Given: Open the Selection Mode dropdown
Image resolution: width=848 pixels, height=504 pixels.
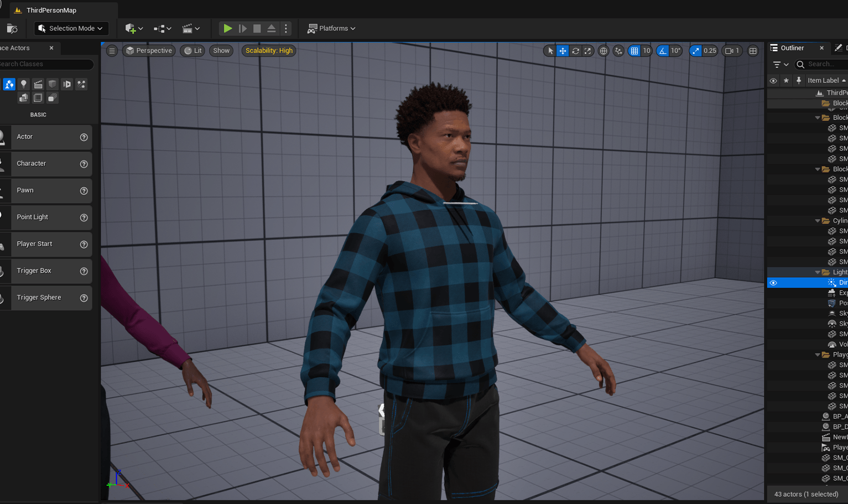Looking at the screenshot, I should click(x=71, y=28).
